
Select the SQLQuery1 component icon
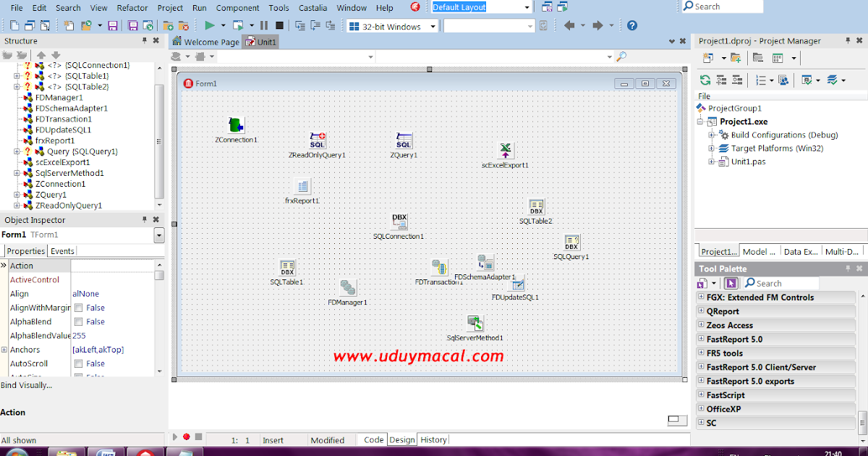point(571,242)
